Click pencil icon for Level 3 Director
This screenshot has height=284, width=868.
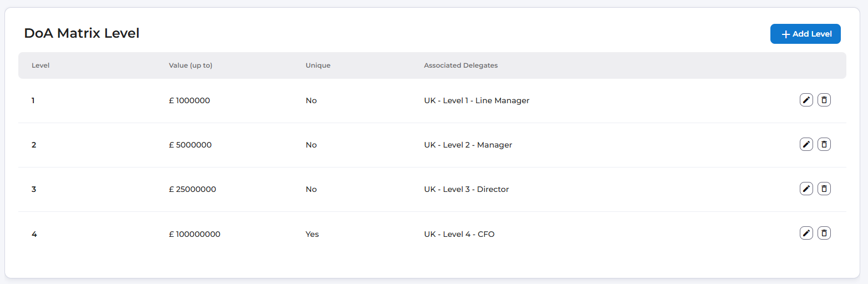pos(806,189)
